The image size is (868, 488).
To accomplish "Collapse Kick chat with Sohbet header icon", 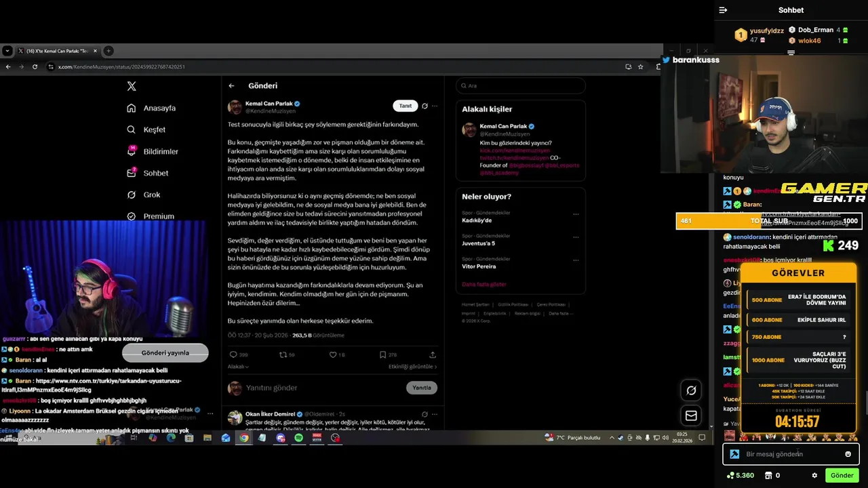I will pos(723,10).
